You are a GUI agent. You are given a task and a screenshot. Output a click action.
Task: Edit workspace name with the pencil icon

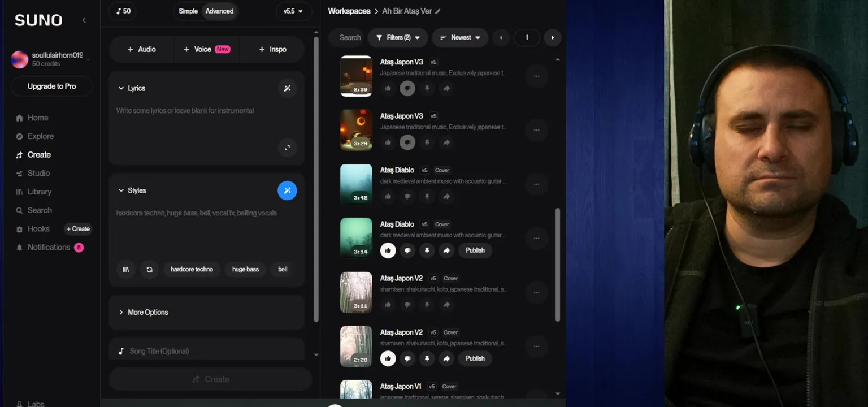tap(438, 11)
